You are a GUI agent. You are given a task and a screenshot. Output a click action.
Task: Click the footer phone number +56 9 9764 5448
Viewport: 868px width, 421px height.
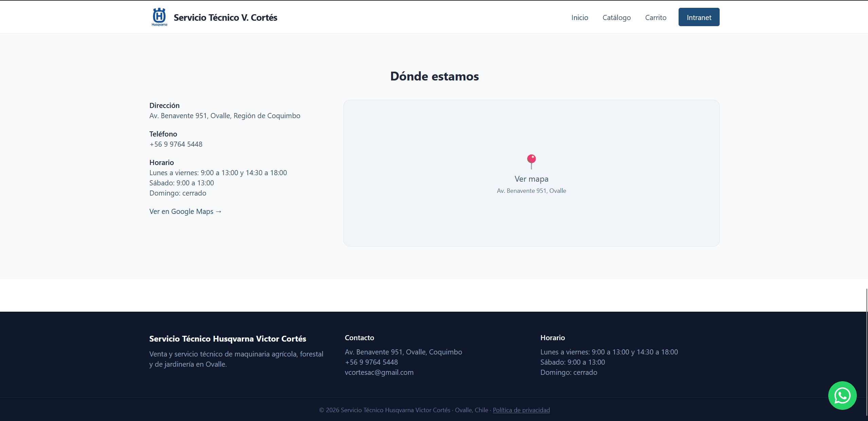[371, 362]
